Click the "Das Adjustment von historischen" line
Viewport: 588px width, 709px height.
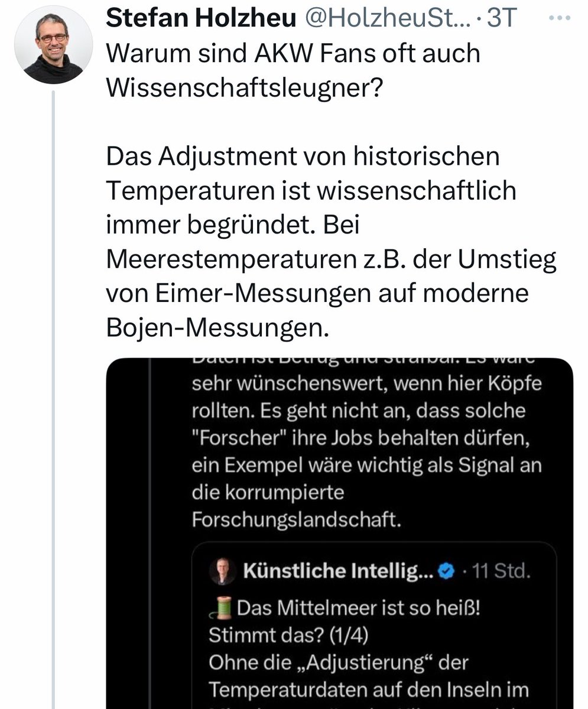point(303,157)
